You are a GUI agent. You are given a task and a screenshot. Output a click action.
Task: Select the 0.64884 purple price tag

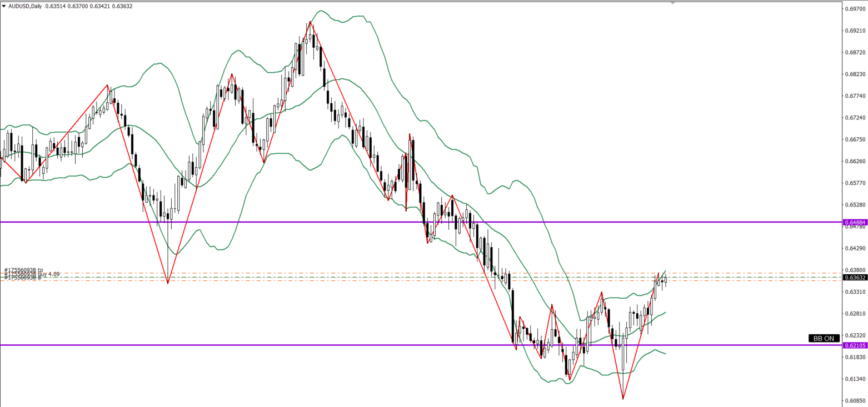[855, 222]
